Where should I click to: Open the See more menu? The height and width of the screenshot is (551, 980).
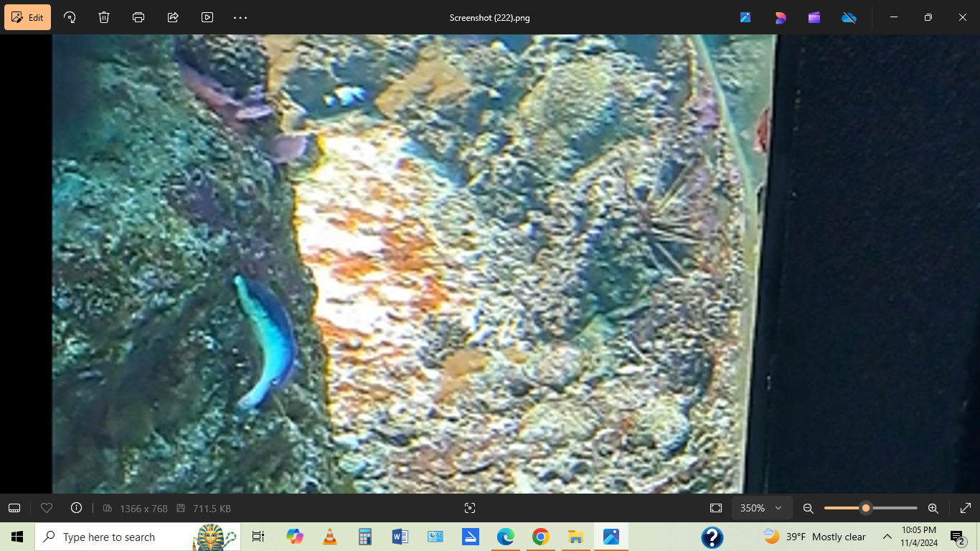tap(240, 17)
